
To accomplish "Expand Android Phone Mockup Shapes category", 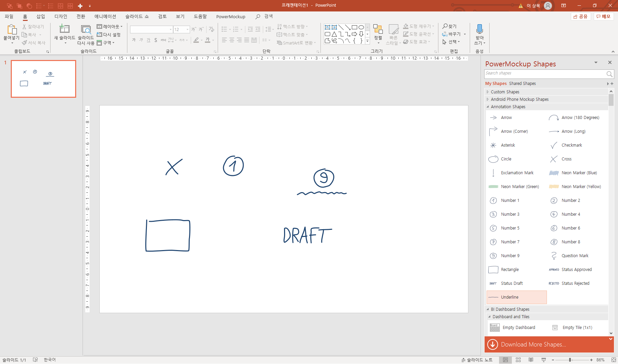I will coord(488,99).
